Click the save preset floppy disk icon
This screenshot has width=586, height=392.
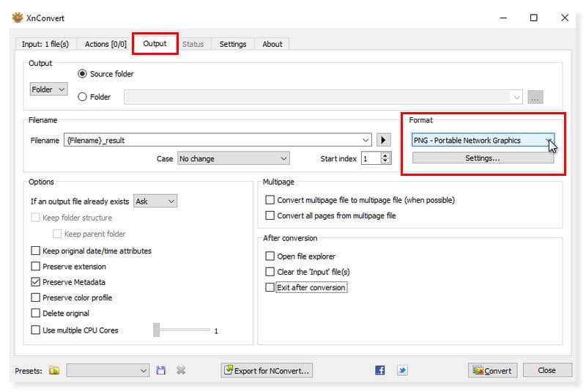(x=161, y=371)
